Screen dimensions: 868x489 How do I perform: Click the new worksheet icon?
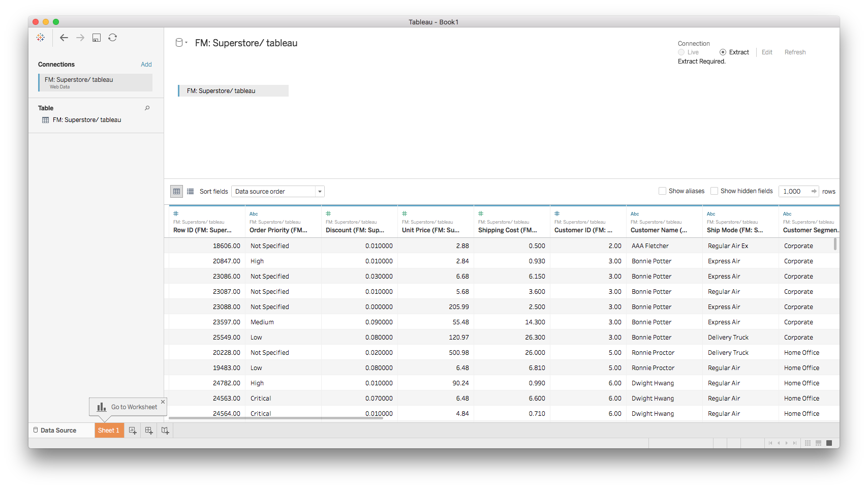[133, 431]
